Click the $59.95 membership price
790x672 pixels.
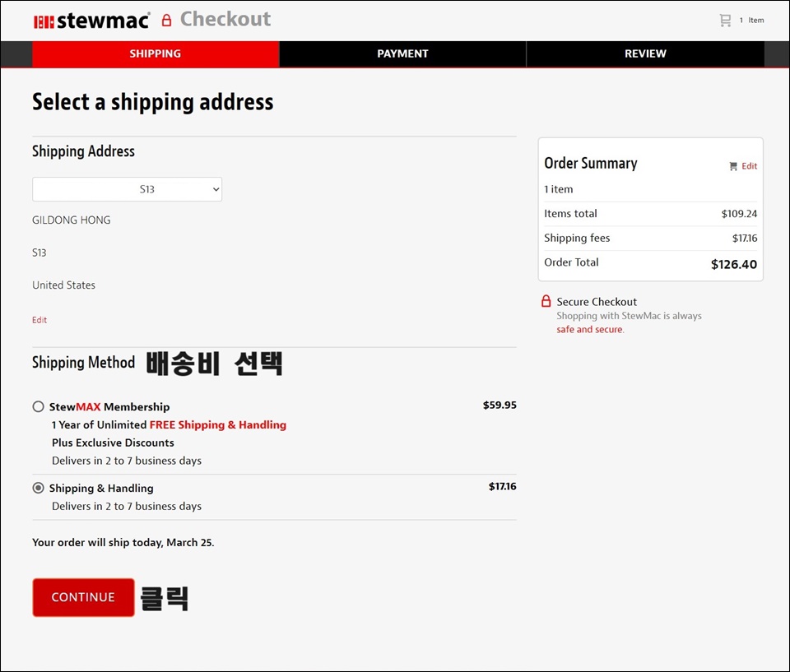coord(500,405)
